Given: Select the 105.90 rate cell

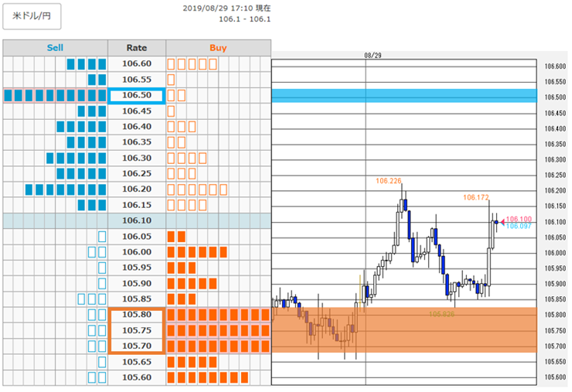Looking at the screenshot, I should click(x=137, y=284).
